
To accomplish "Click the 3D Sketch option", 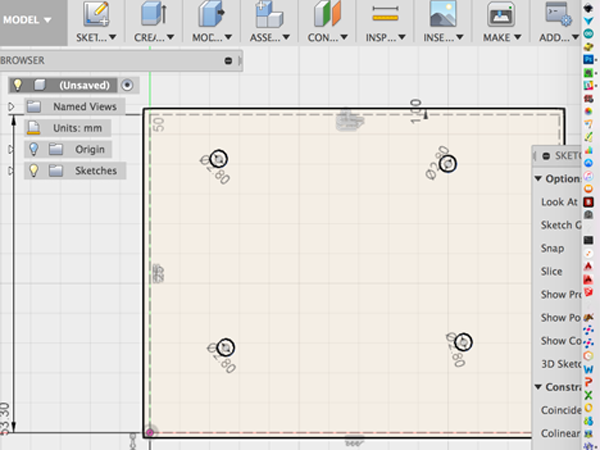I will click(561, 364).
